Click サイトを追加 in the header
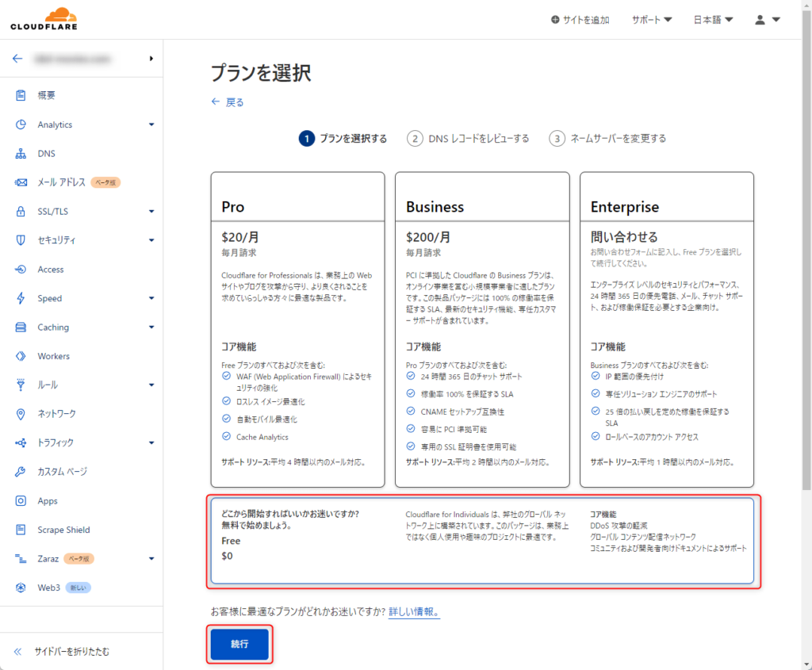 (580, 20)
